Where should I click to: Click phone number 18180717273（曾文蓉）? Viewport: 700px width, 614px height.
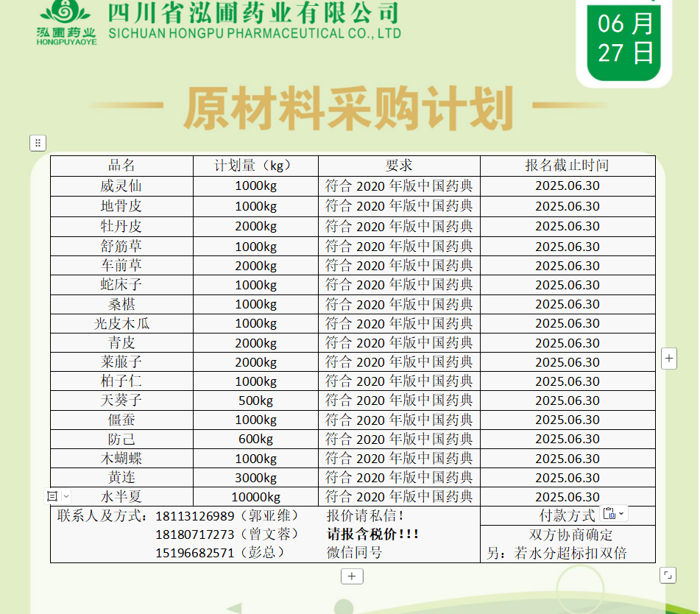(227, 534)
